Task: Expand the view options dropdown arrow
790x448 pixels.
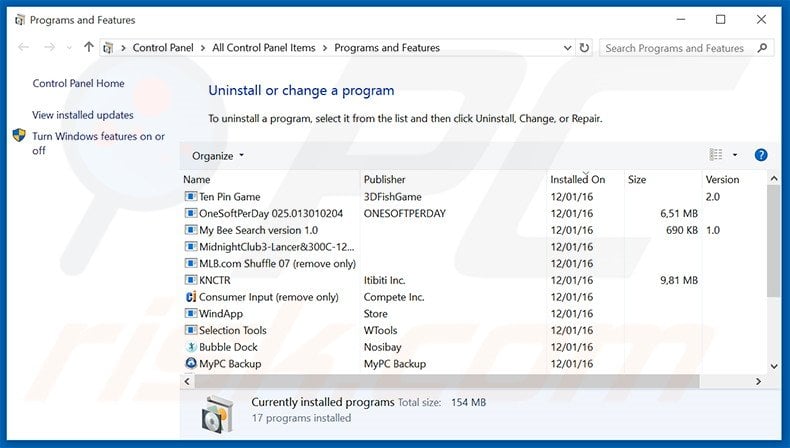Action: pyautogui.click(x=735, y=155)
